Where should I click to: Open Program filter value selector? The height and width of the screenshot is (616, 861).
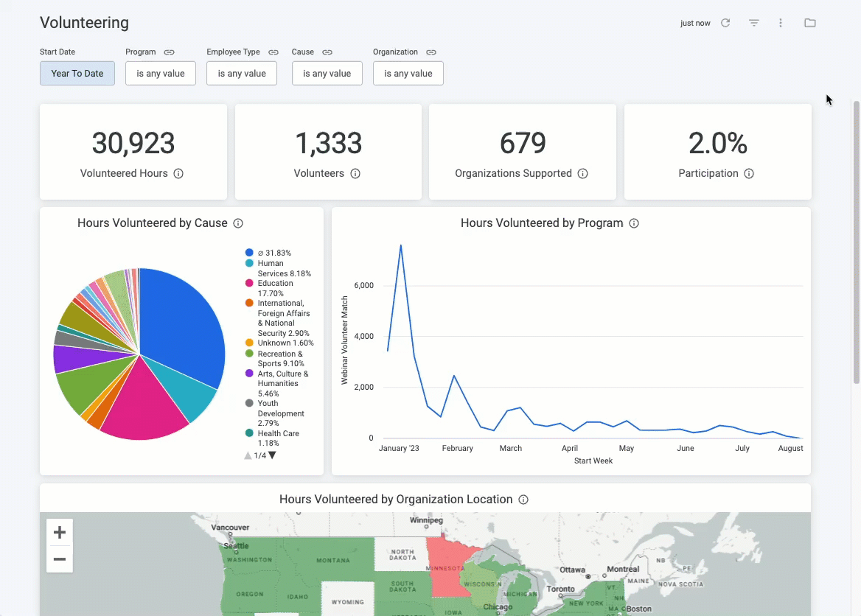point(161,74)
